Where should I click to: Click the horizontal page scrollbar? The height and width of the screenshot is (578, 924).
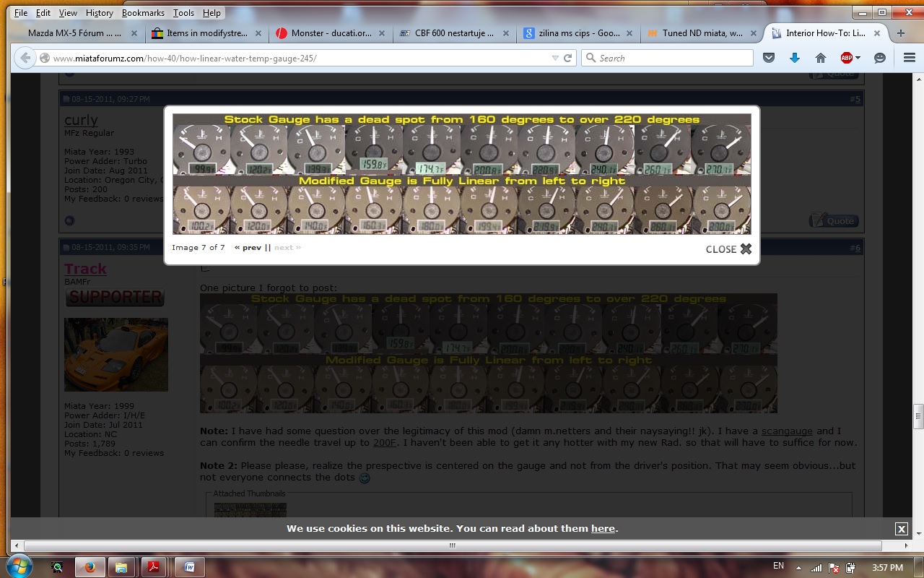click(453, 545)
